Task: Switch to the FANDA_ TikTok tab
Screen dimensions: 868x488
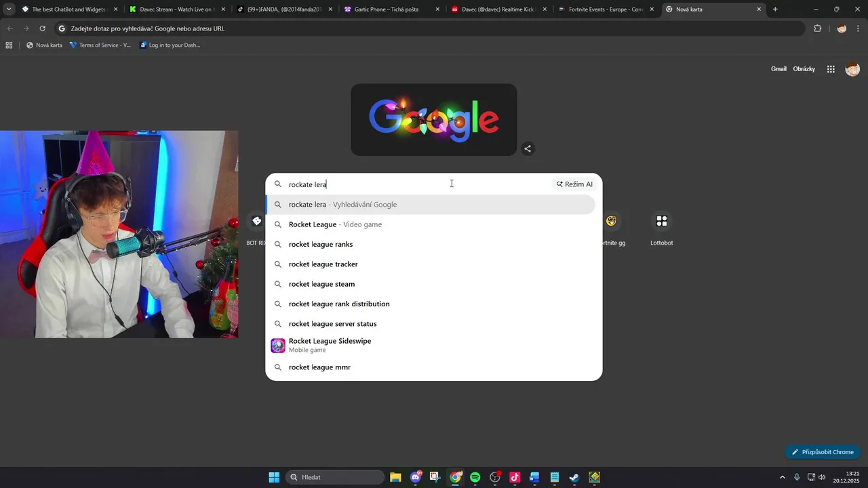Action: tap(283, 9)
